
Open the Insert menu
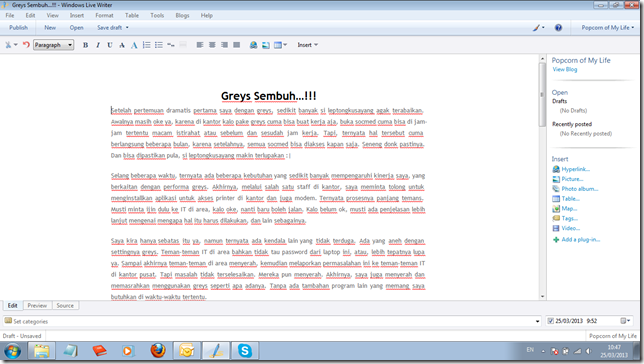tap(77, 15)
